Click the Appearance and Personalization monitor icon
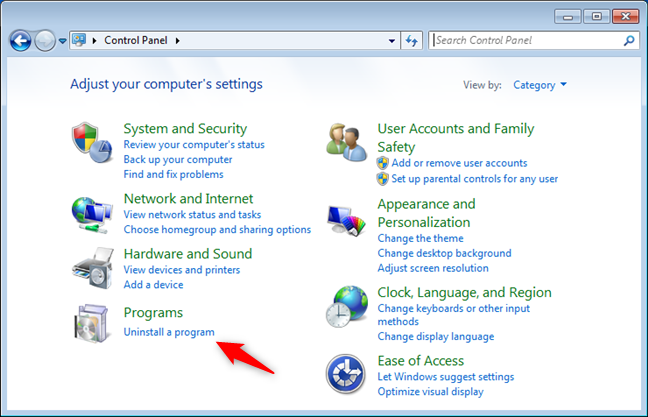 346,220
